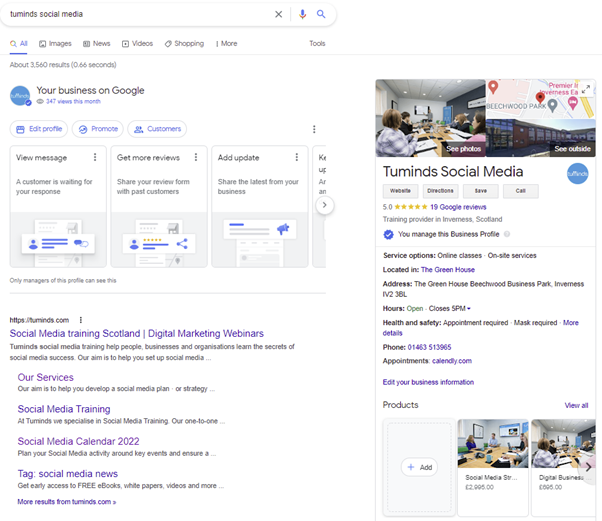This screenshot has width=602, height=521.
Task: Click the Edit profile button
Action: pyautogui.click(x=39, y=129)
